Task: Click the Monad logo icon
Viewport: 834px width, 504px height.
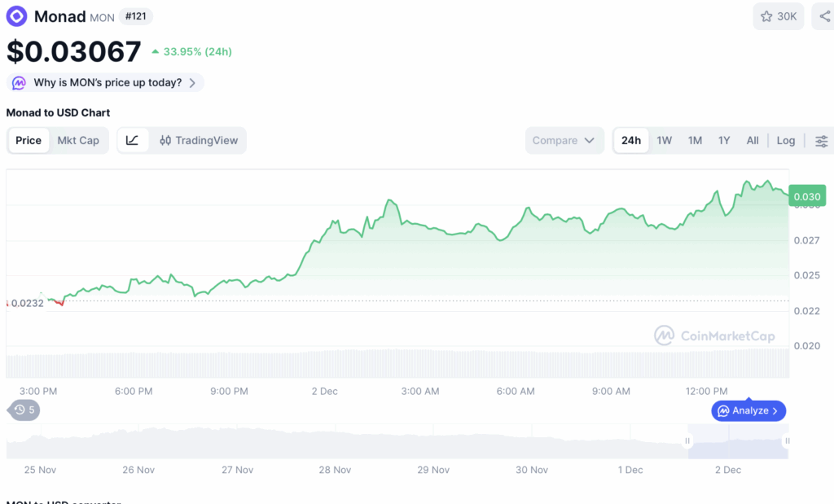Action: (16, 16)
